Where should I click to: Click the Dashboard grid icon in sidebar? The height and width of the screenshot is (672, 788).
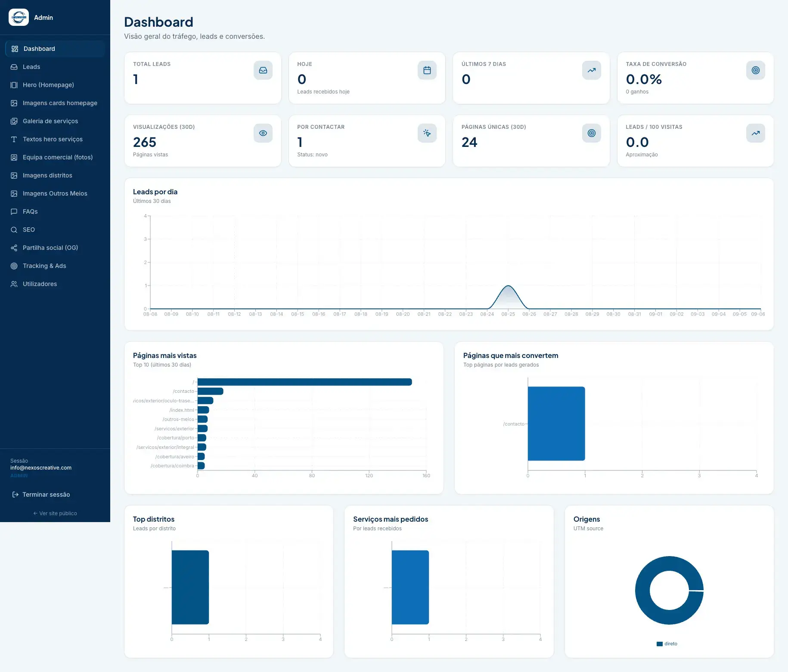pyautogui.click(x=15, y=49)
